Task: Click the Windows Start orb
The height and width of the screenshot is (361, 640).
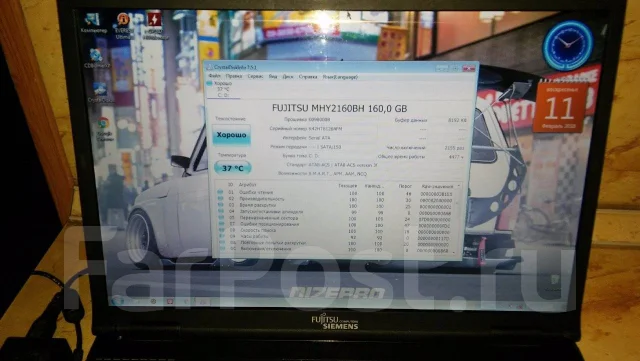Action: pos(117,301)
